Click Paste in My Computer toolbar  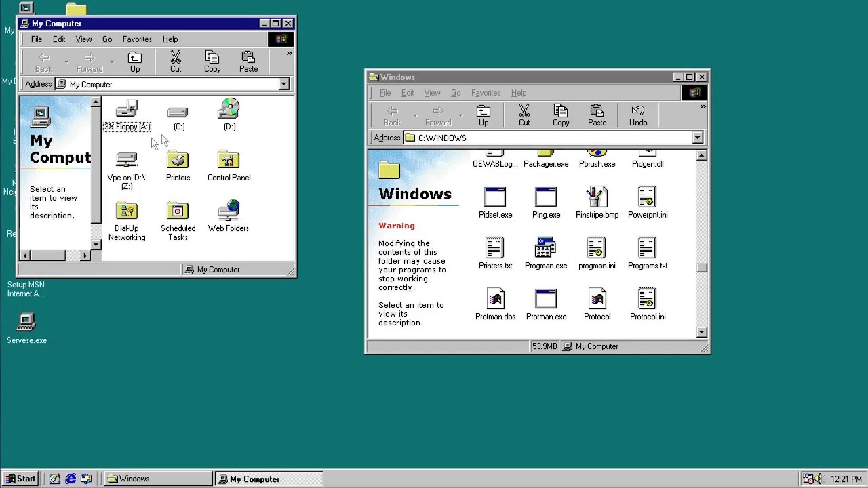(248, 62)
